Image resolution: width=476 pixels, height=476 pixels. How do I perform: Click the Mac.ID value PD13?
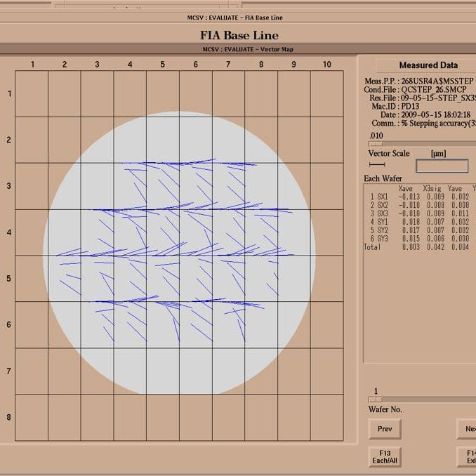(x=410, y=107)
